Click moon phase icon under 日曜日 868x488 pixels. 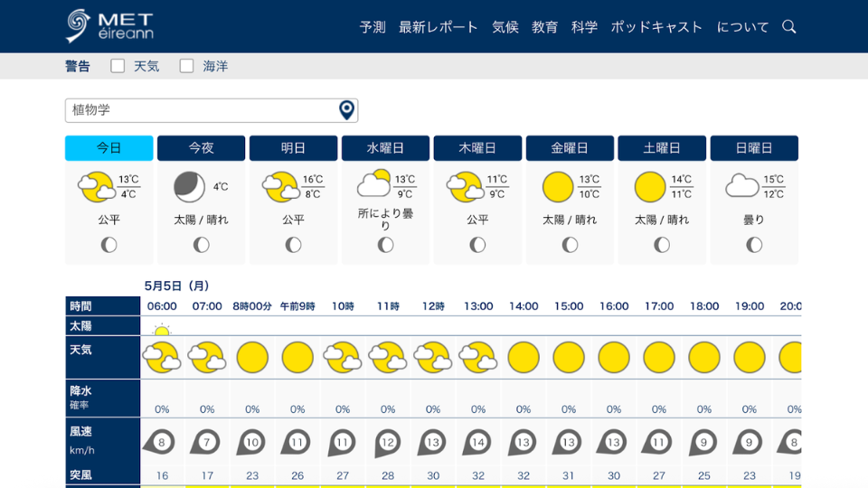click(x=754, y=245)
